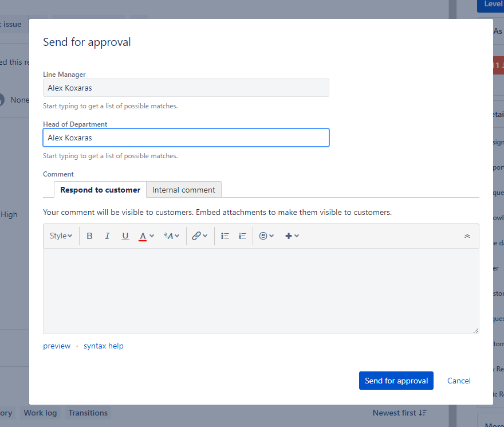Open Work log tab in background page
504x427 pixels.
pyautogui.click(x=40, y=413)
